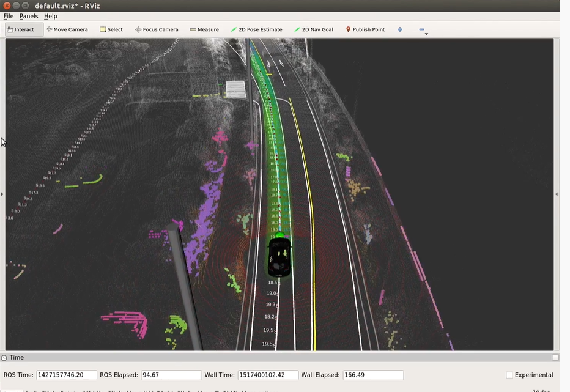Viewport: 570px width, 392px height.
Task: Open the Help menu
Action: pos(51,16)
